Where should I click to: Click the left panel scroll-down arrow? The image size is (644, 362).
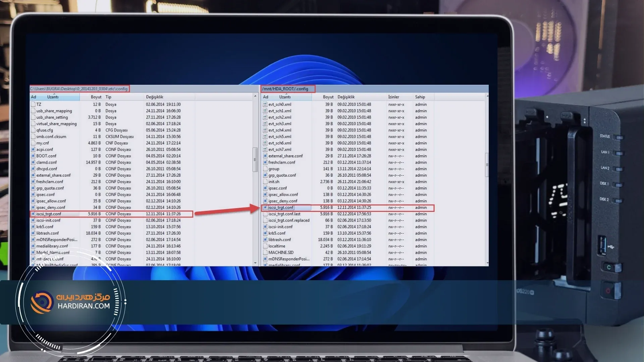click(255, 263)
